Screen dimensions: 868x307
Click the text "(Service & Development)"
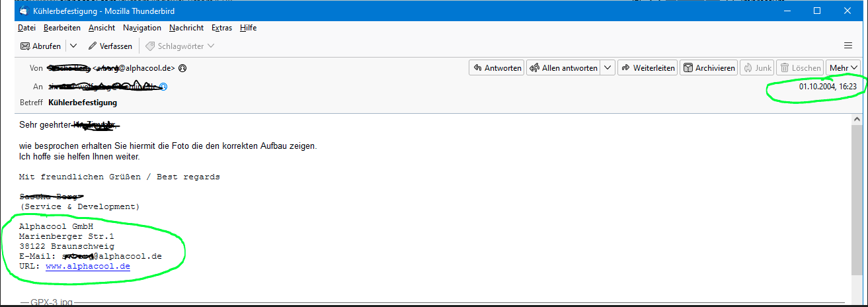(x=79, y=206)
